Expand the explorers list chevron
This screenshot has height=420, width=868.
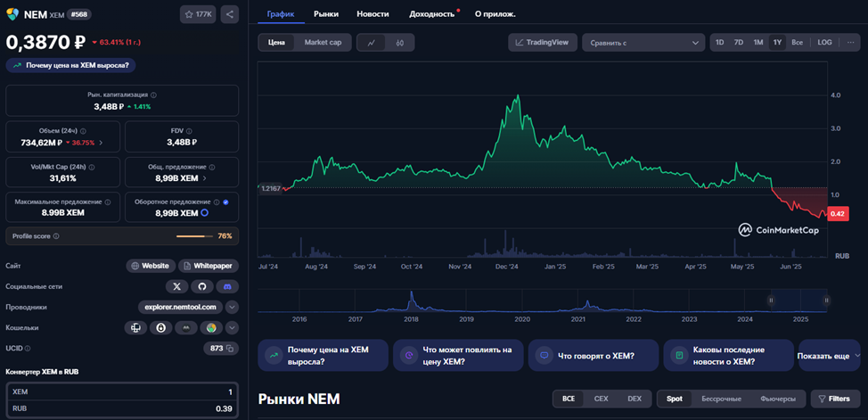(x=232, y=307)
